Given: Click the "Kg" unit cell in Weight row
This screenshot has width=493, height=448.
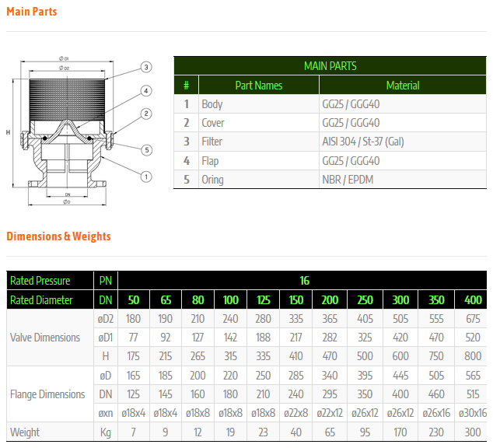Looking at the screenshot, I should [105, 432].
